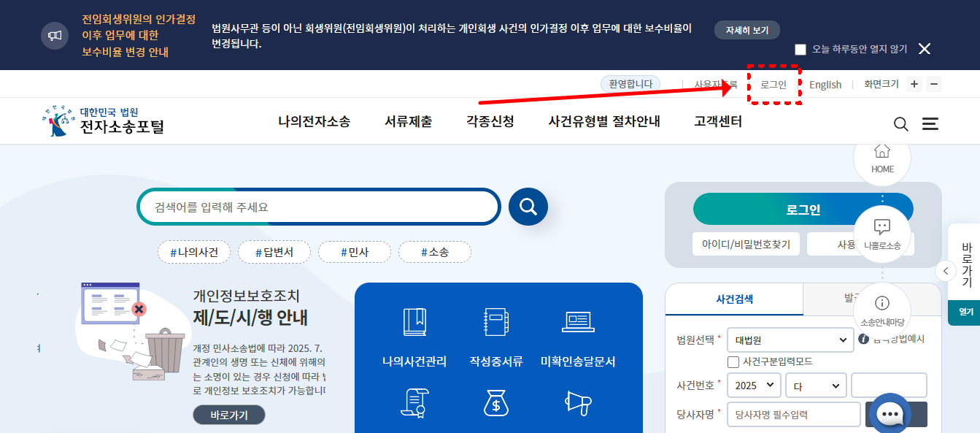Image resolution: width=980 pixels, height=433 pixels.
Task: Click the 자세히 보기 button in banner
Action: pyautogui.click(x=746, y=31)
